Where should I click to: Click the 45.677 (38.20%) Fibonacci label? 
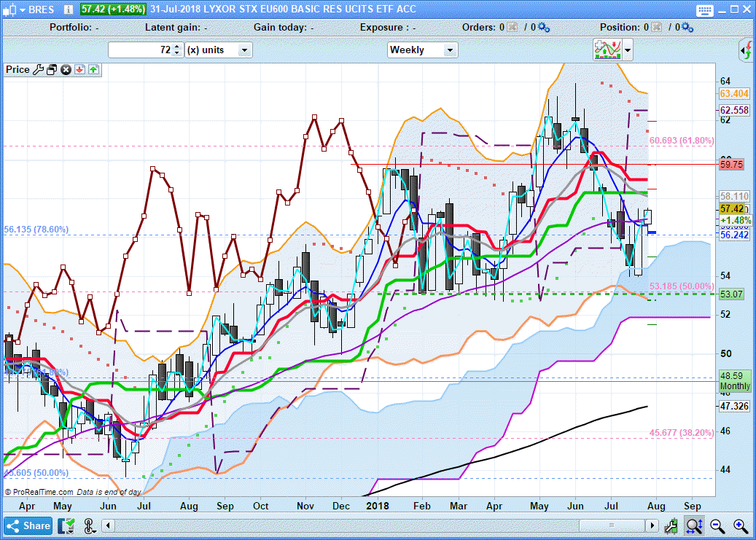click(682, 432)
